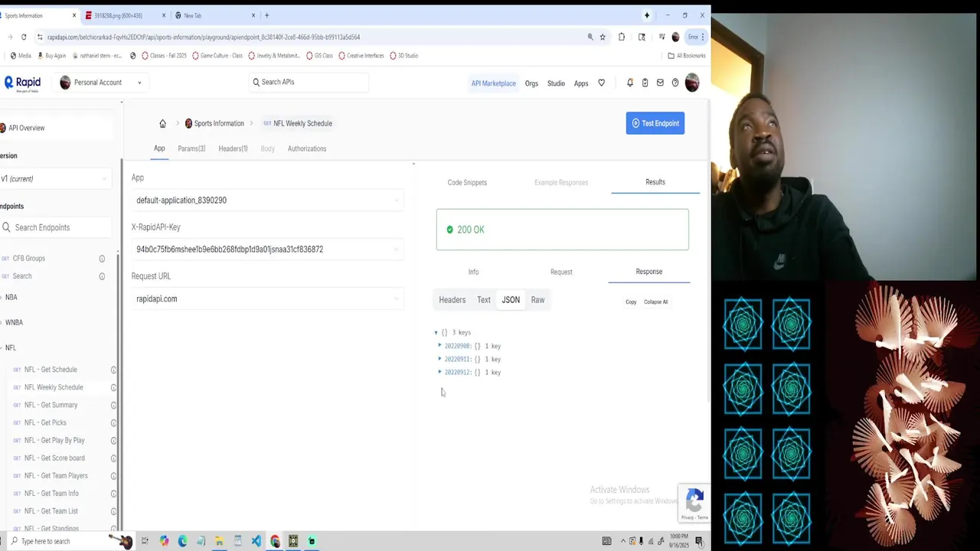Open File Explorer from the taskbar
The width and height of the screenshot is (980, 551).
(x=219, y=541)
